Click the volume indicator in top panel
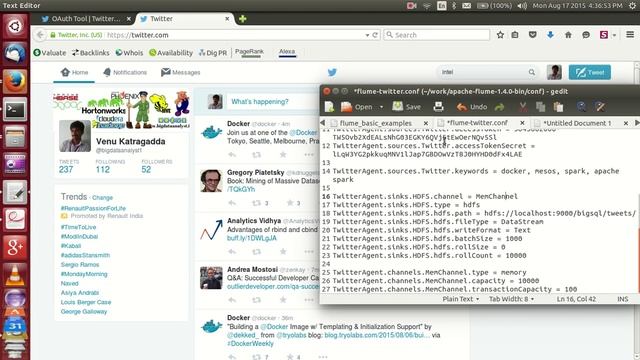The image size is (640, 360). tap(522, 6)
